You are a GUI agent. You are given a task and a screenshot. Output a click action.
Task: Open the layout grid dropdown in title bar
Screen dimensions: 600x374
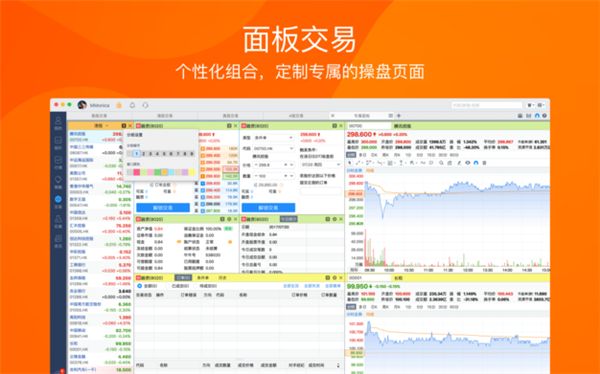click(x=541, y=105)
